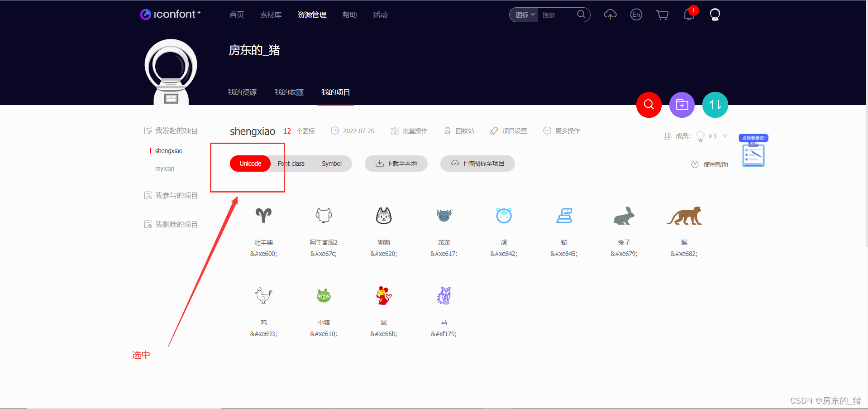This screenshot has height=409, width=868.
Task: Select the 蛇 snake icon
Action: [564, 216]
